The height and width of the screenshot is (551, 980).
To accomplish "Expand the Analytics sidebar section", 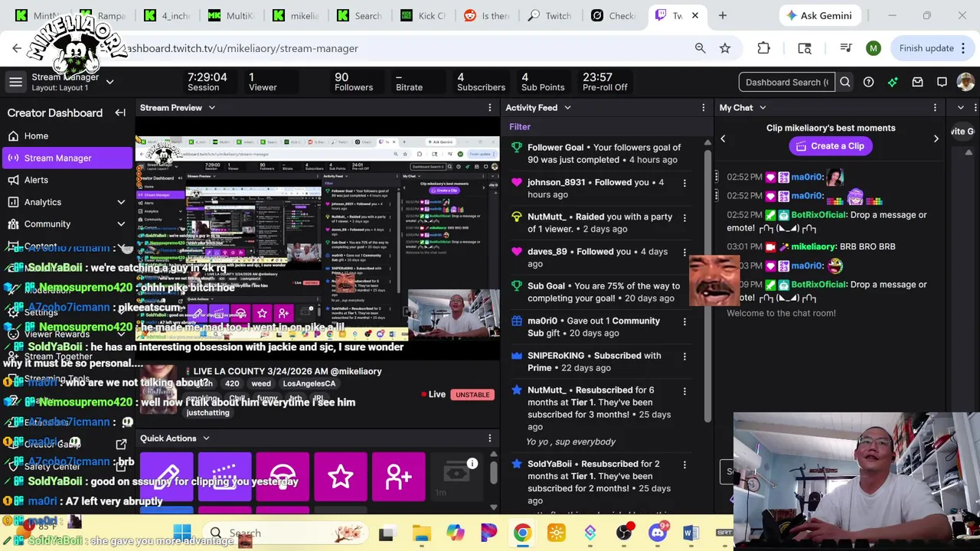I will 121,202.
